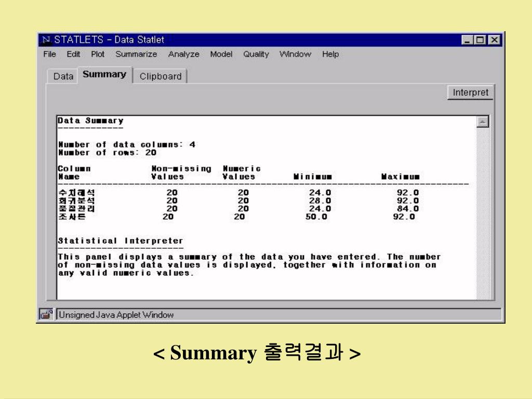Click the 'Numeric Values' column header
532x399 pixels.
[x=242, y=172]
